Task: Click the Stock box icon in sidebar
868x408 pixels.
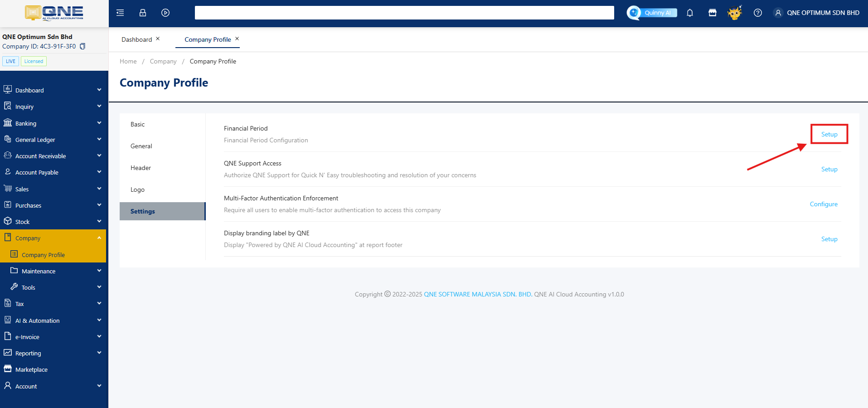Action: (8, 221)
